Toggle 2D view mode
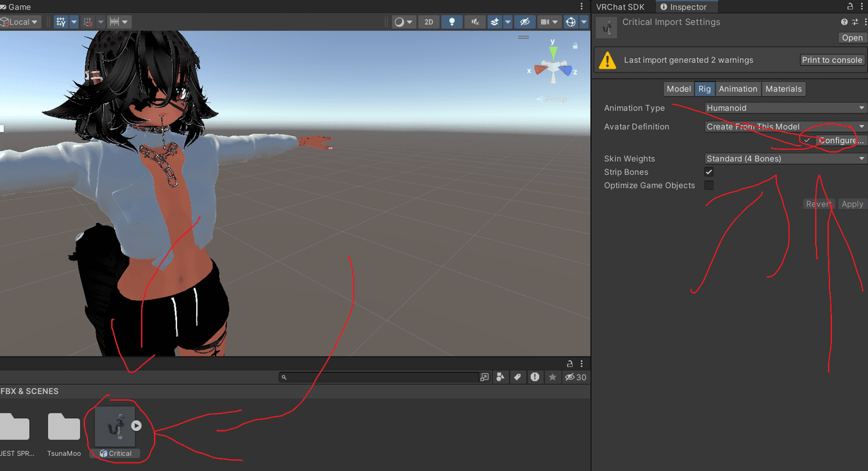Viewport: 868px width, 471px height. tap(429, 22)
